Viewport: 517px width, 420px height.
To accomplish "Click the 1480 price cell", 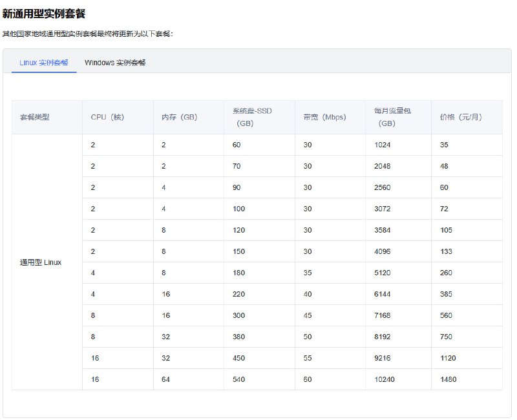I will tap(446, 379).
